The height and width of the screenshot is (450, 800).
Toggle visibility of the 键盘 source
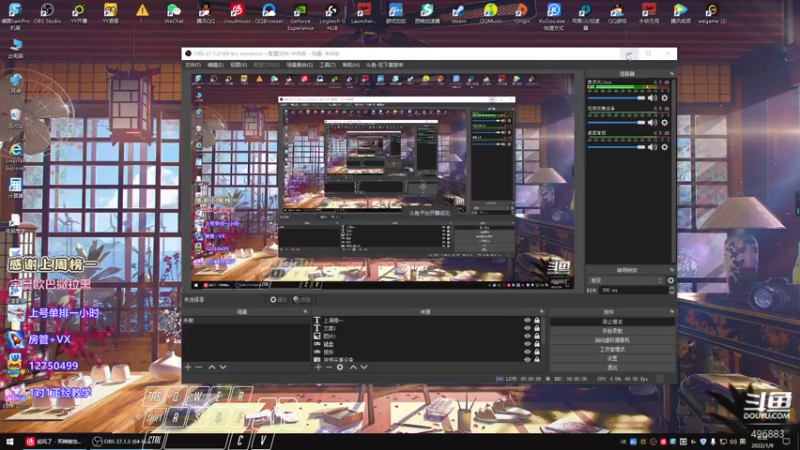[527, 344]
